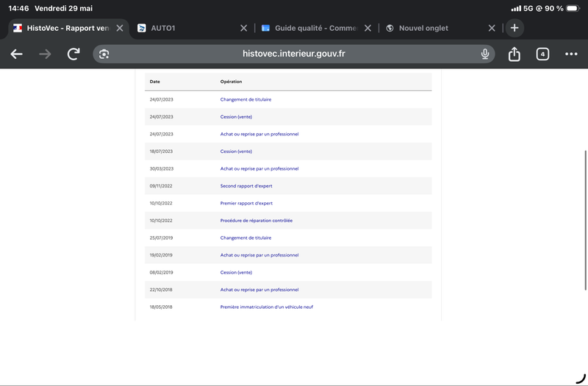This screenshot has width=588, height=386.
Task: Open the three-dot browser menu
Action: coord(571,54)
